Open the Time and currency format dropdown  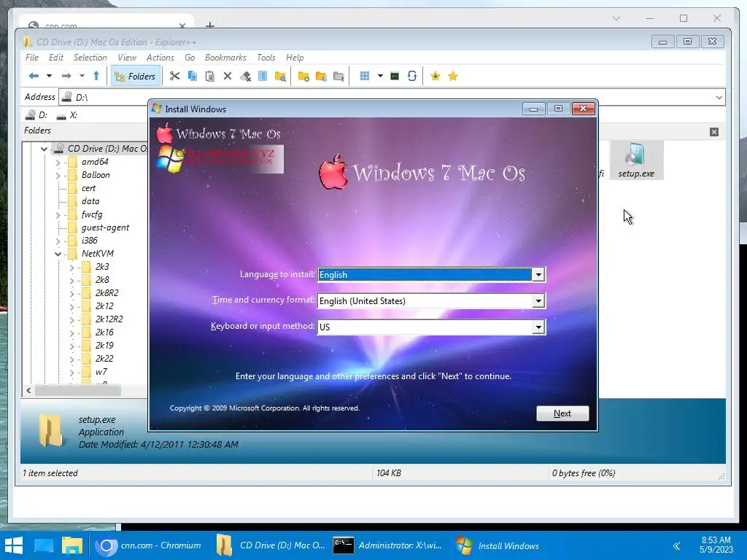point(538,301)
